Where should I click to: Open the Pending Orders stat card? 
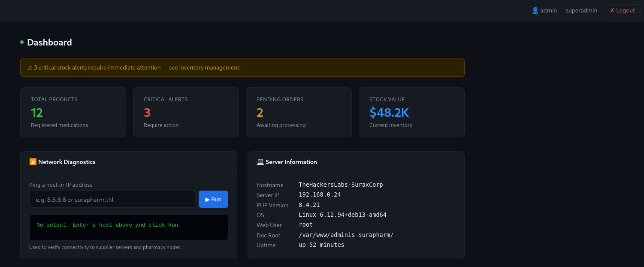pyautogui.click(x=299, y=112)
